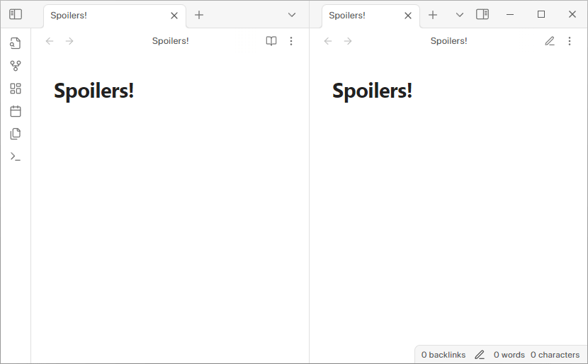Expand the right tab list chevron
The width and height of the screenshot is (588, 364).
coord(459,15)
